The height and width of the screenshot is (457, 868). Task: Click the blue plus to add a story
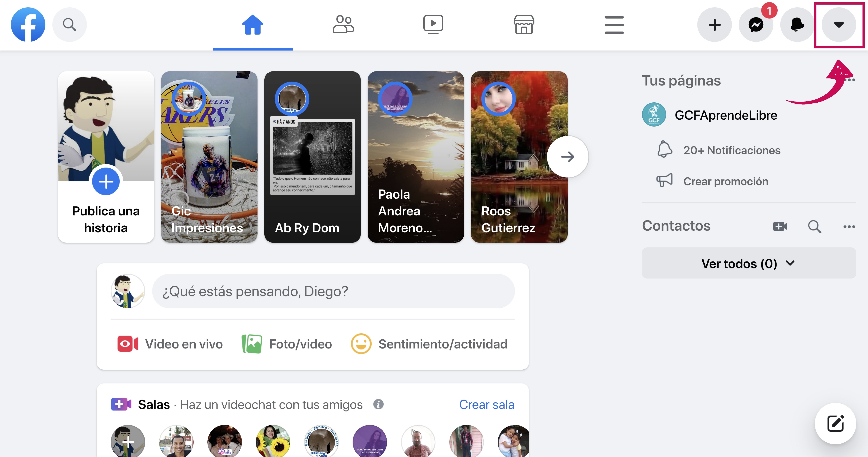[x=106, y=182]
